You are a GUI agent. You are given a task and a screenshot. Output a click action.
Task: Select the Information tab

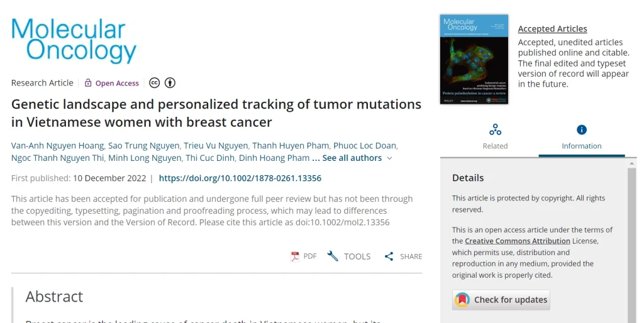582,146
